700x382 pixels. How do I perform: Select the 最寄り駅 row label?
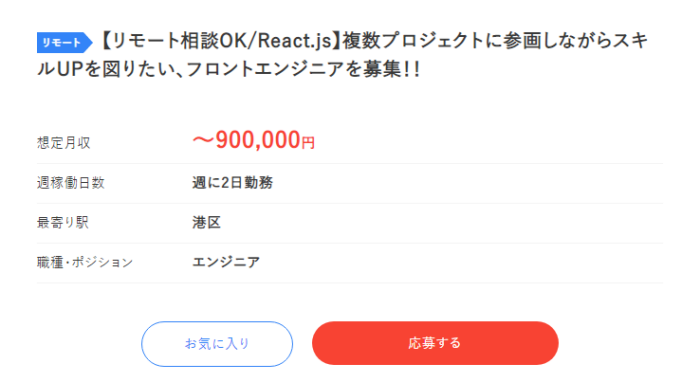62,222
